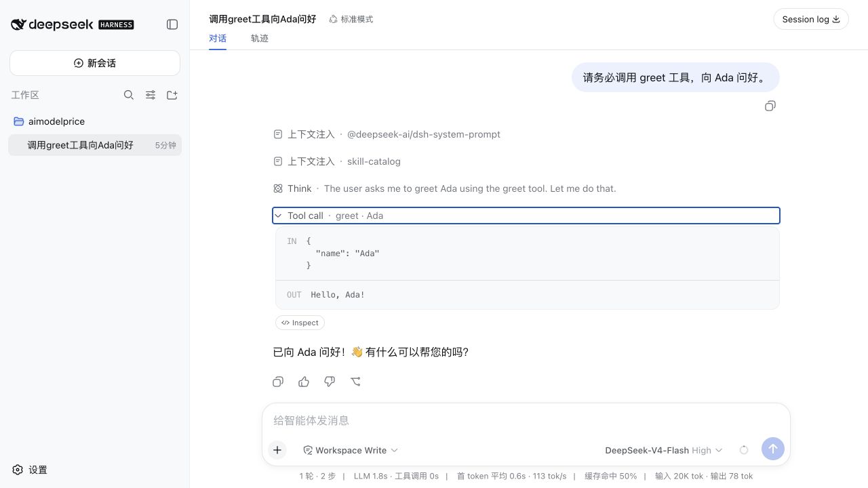Switch to the 对话 tab
868x488 pixels.
(x=218, y=39)
